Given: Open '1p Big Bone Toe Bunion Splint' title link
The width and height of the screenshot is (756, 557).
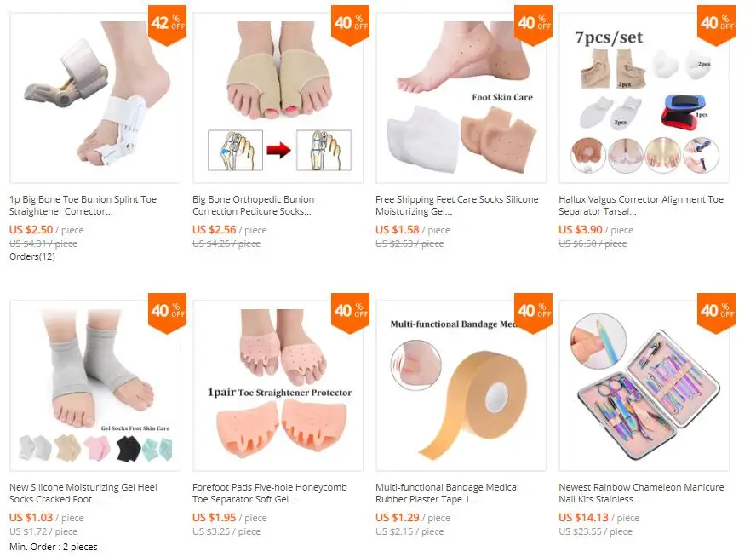Looking at the screenshot, I should (83, 205).
